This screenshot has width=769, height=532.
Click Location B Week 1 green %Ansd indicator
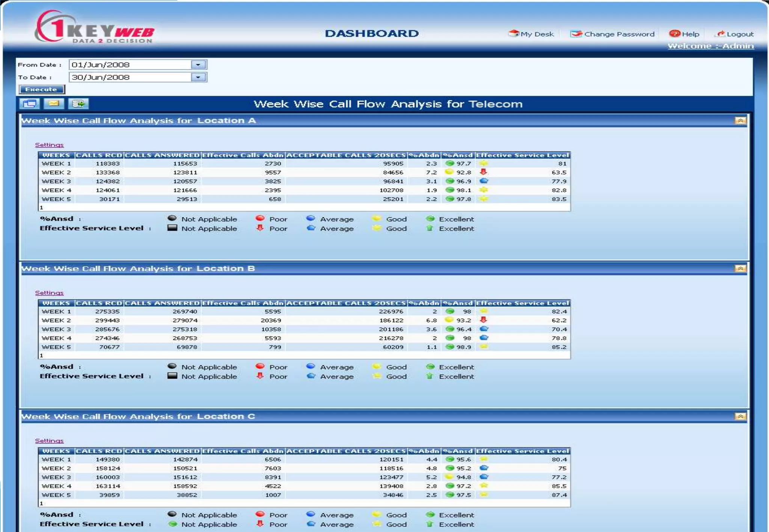449,311
